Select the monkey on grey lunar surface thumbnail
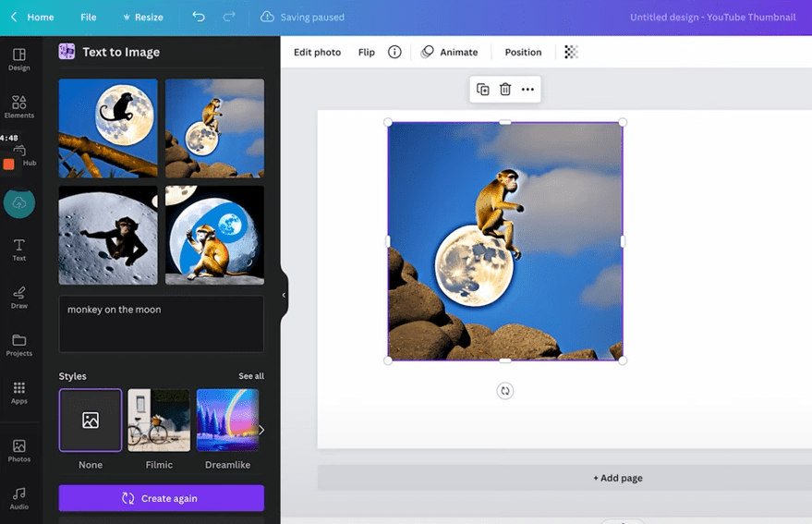812x524 pixels. click(x=108, y=236)
